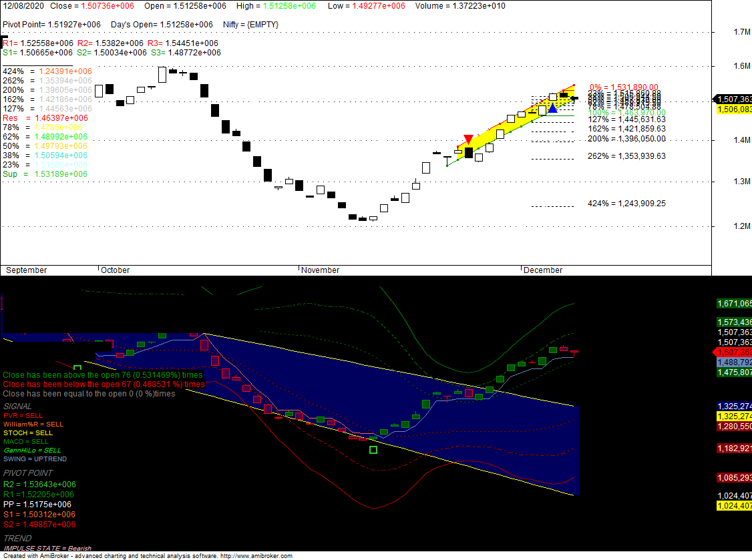Image resolution: width=752 pixels, height=560 pixels.
Task: Select the 38% = 1.50594e+006 retracement row
Action: point(45,156)
